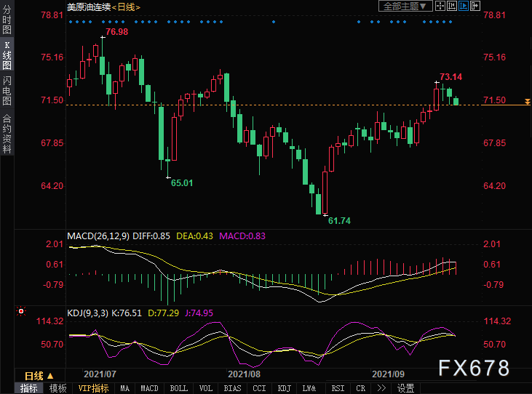Select the K线图 side tab
Viewport: 532px width, 394px height.
[7, 55]
